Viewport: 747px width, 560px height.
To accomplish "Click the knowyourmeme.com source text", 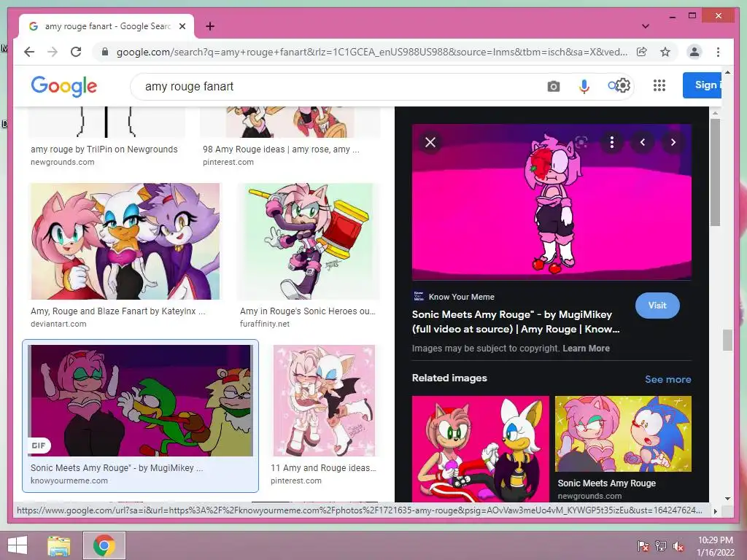I will [x=69, y=481].
